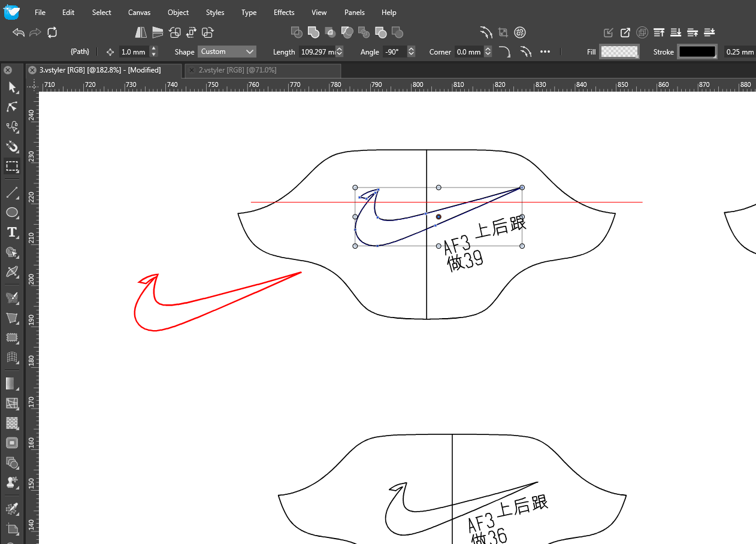Close the 3.vstyler document tab
The height and width of the screenshot is (544, 756).
pyautogui.click(x=32, y=70)
